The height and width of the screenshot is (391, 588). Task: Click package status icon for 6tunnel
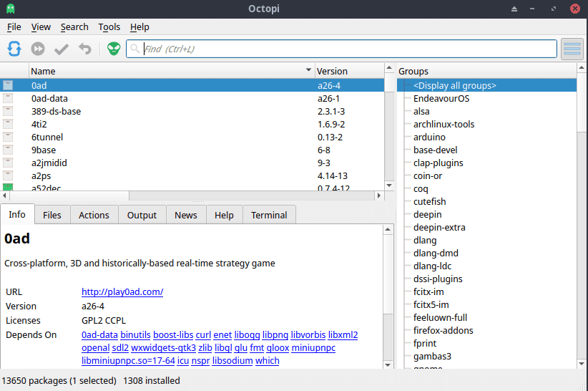[8, 137]
